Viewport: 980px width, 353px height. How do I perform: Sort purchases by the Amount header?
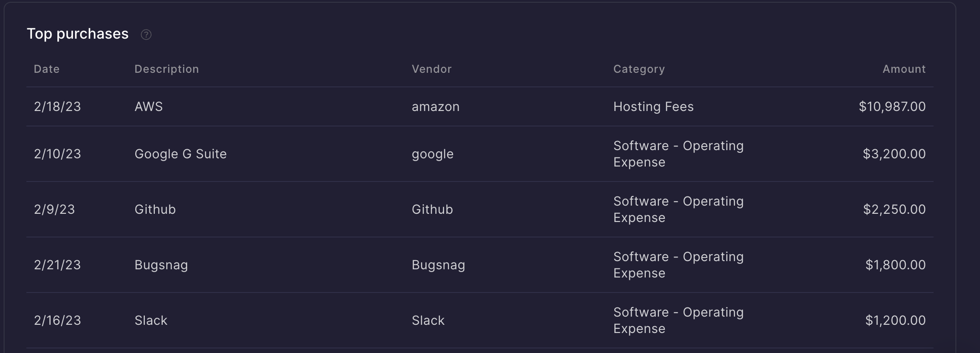click(x=904, y=69)
